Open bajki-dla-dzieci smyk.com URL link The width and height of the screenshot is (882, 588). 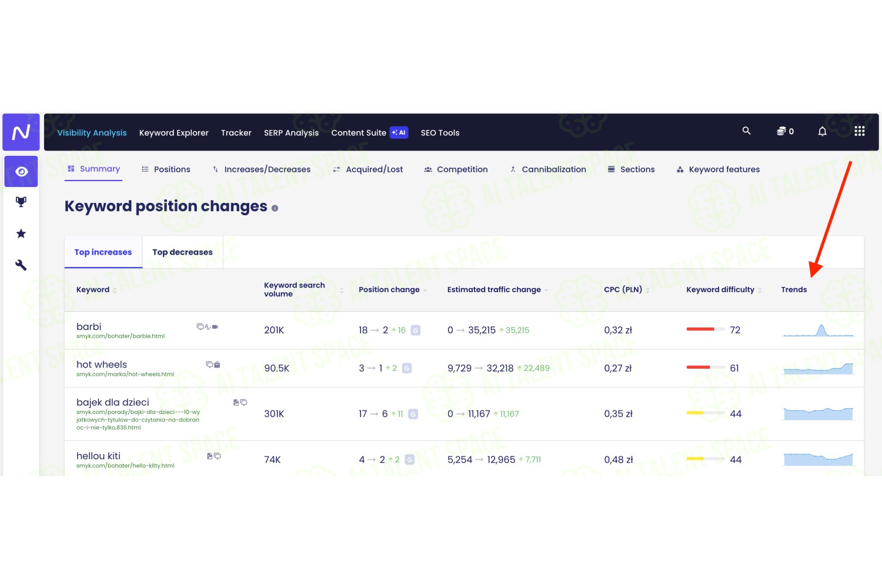point(138,420)
